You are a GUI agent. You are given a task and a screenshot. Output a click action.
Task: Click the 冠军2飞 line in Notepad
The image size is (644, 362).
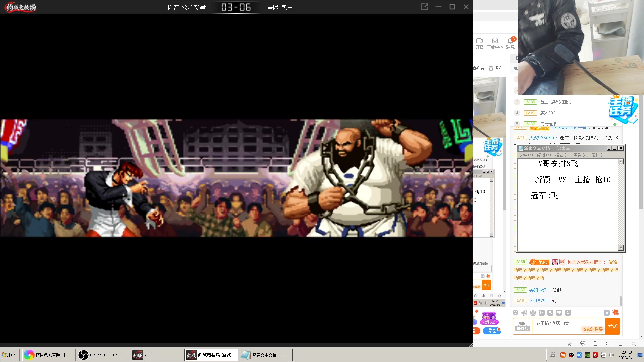(x=544, y=196)
